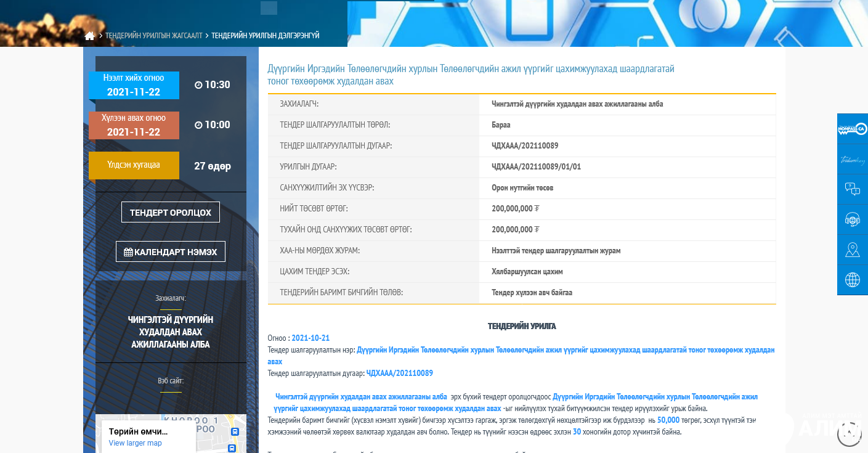Click the tender title heading
This screenshot has height=453, width=868.
(x=471, y=75)
